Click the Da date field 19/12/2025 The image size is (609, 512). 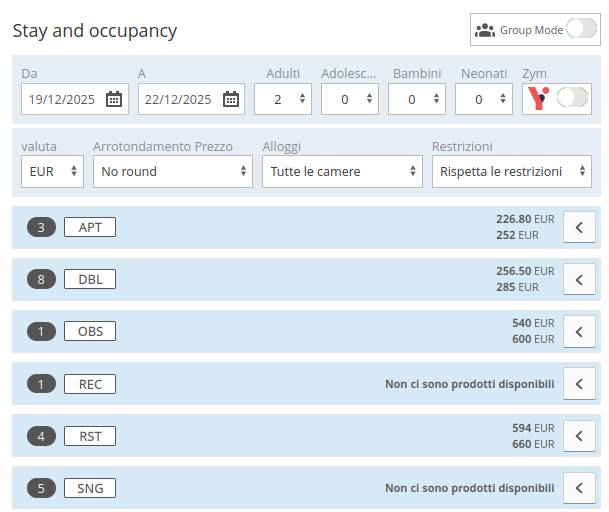click(62, 99)
